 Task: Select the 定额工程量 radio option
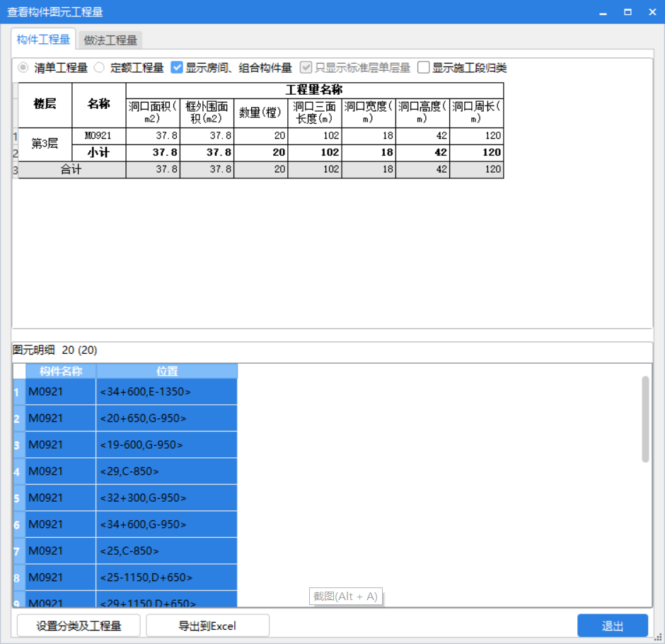99,67
